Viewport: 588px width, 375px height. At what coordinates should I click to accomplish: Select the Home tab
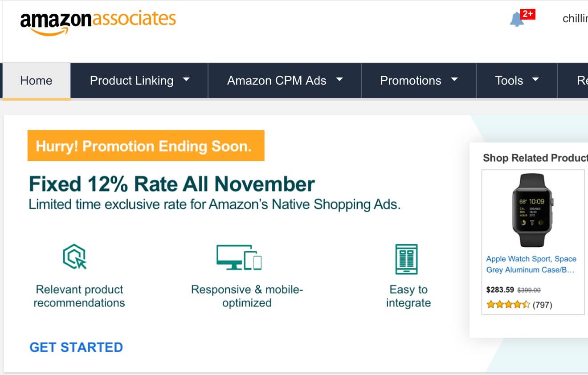point(37,81)
